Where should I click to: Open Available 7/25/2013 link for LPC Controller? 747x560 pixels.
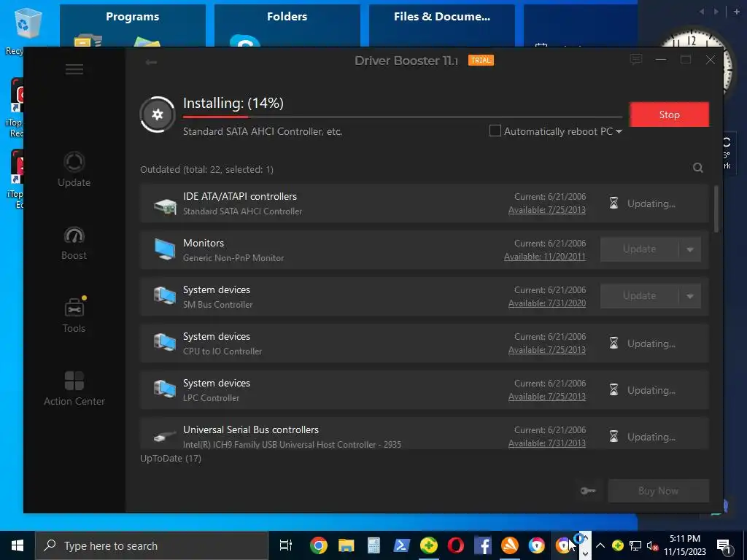[547, 397]
